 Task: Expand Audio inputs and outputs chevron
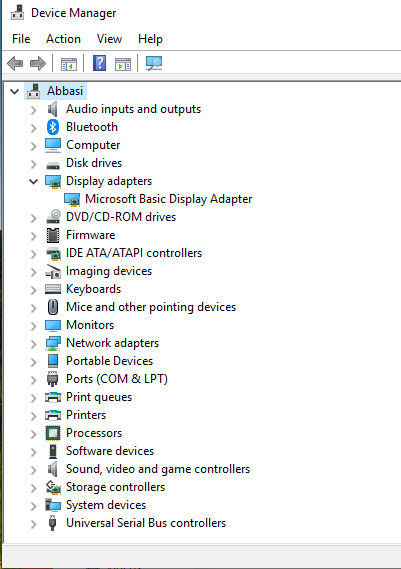[34, 110]
